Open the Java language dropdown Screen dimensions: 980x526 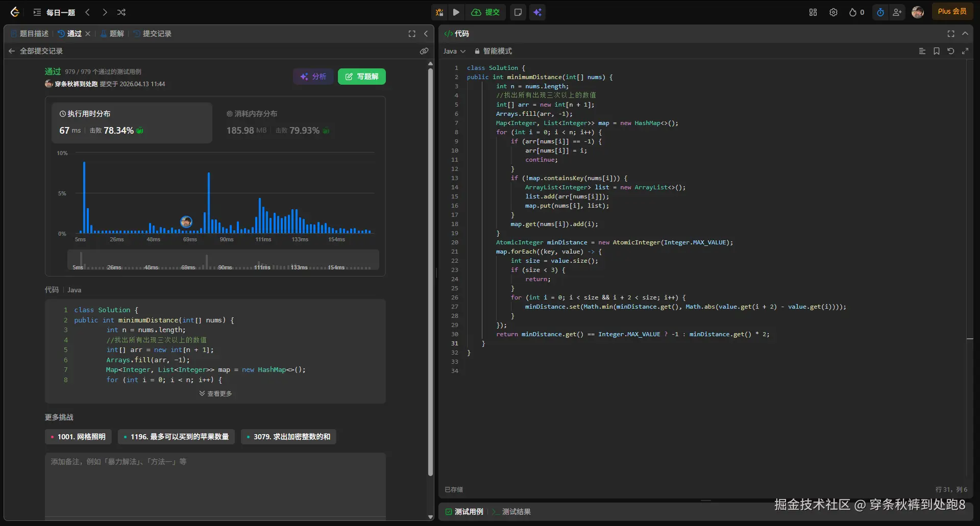click(x=454, y=51)
